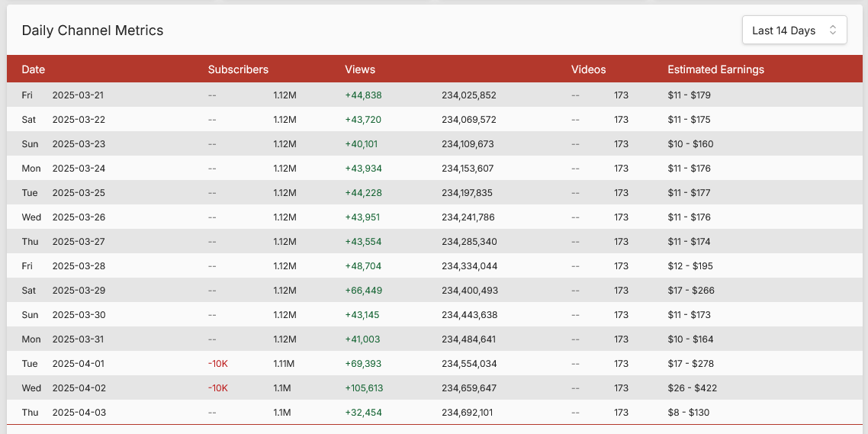Select the 2025-03-21 date cell
This screenshot has height=434, width=868.
coord(78,95)
